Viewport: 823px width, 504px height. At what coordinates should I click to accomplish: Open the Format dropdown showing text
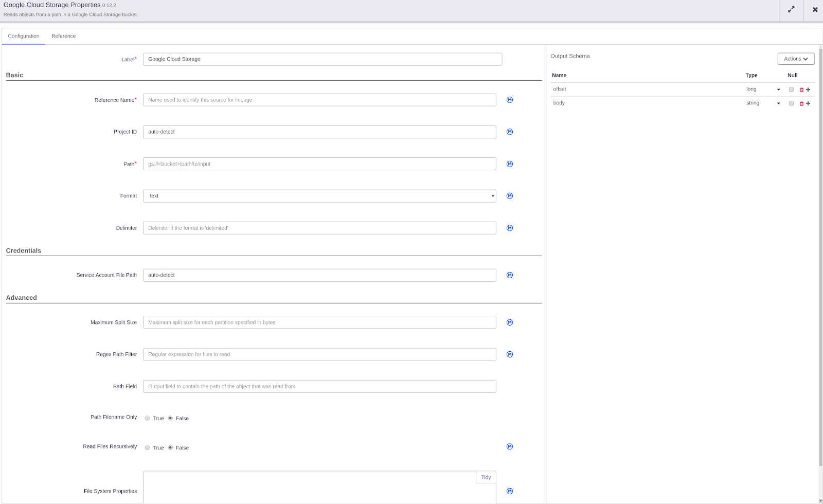319,196
